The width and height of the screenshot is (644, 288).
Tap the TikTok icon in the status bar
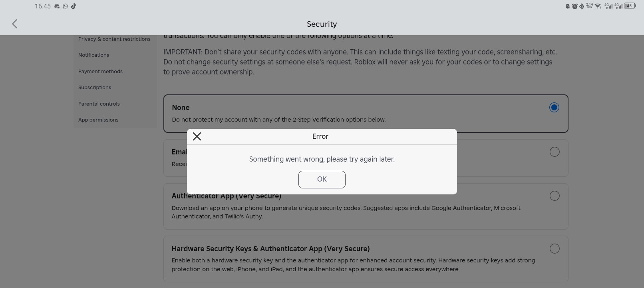74,6
